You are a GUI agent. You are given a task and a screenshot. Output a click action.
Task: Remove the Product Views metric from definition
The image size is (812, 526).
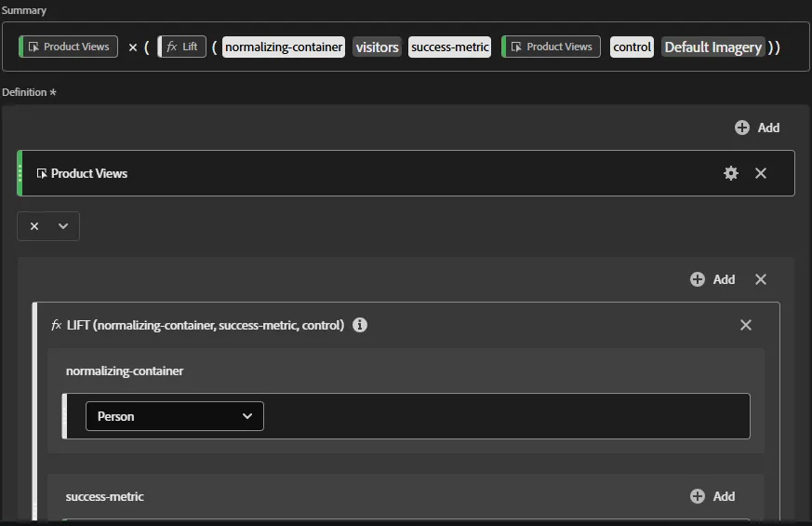click(760, 173)
